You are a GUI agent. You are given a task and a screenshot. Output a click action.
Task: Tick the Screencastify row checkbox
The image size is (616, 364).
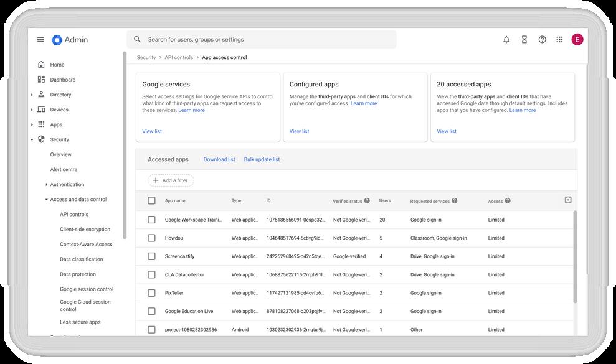click(151, 256)
